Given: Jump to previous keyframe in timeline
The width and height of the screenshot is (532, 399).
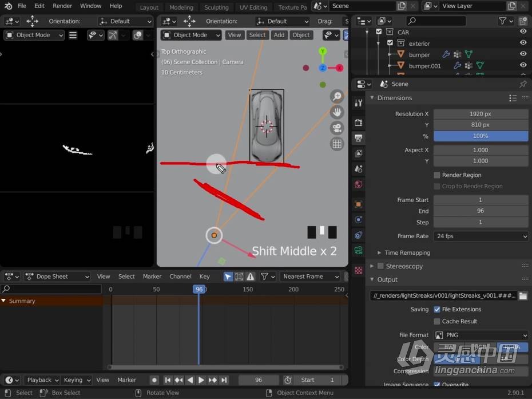Looking at the screenshot, I should tap(179, 380).
